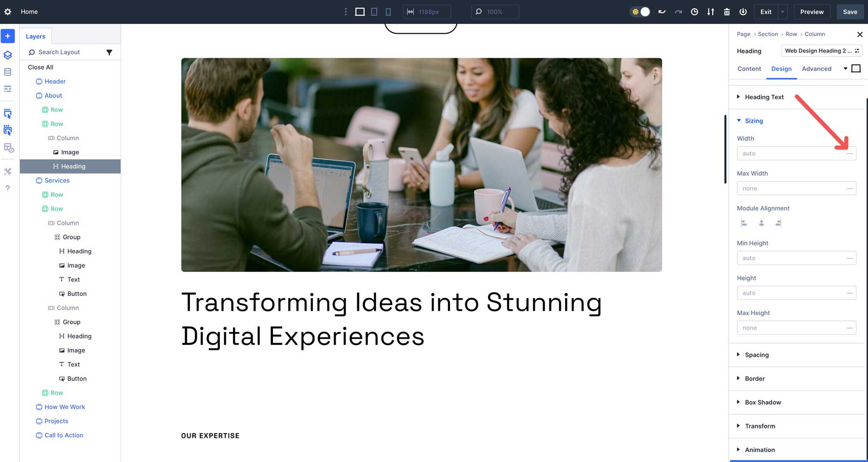Select center Module Alignment option
This screenshot has height=462, width=868.
762,223
